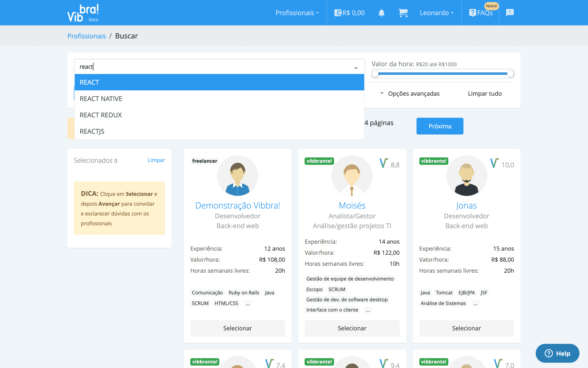
Task: Click Gestão de dev. de software desktop tag
Action: point(347,300)
